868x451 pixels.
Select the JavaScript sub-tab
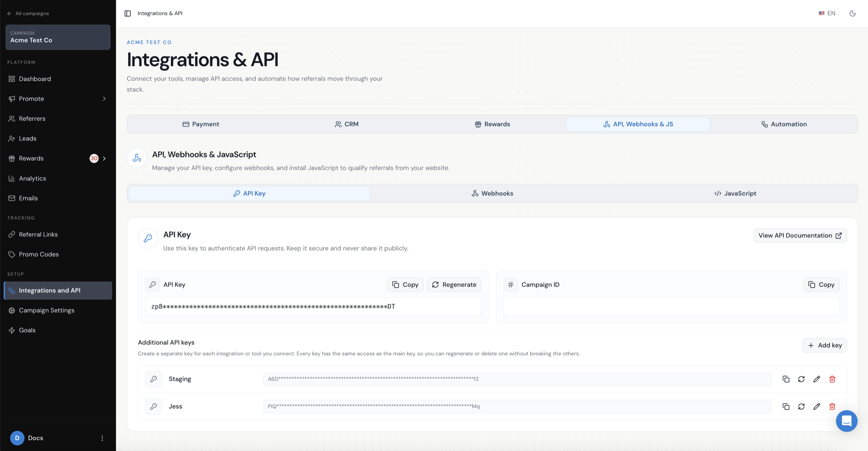click(735, 193)
